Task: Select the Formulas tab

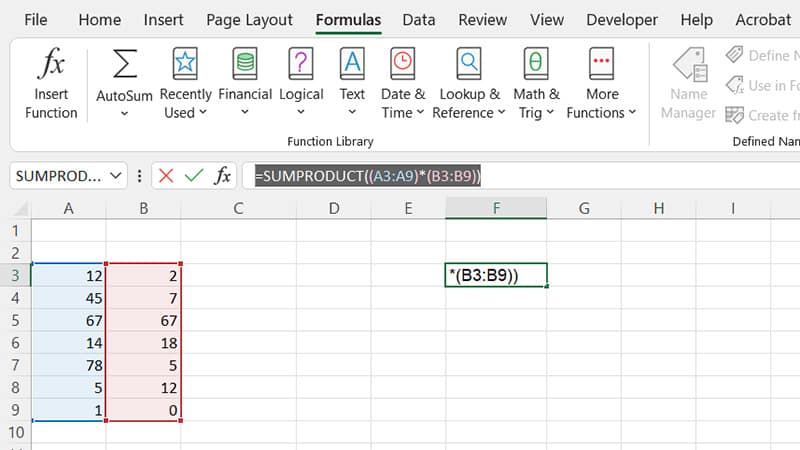Action: pyautogui.click(x=348, y=20)
